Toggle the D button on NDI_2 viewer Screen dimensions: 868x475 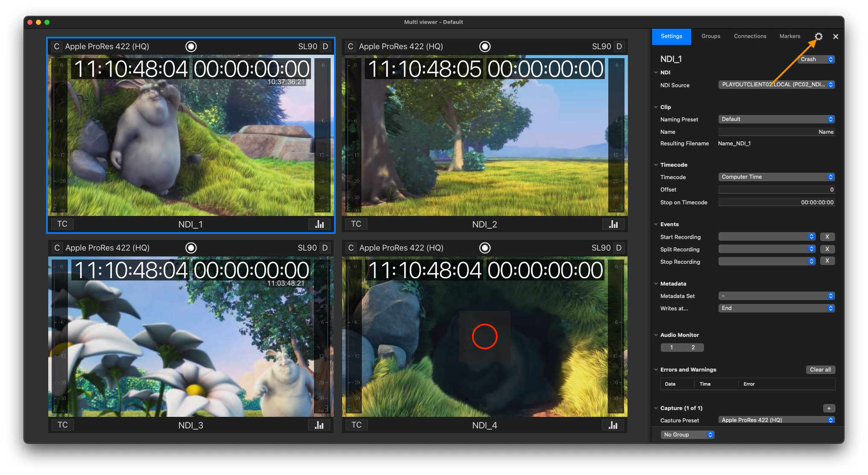[619, 46]
